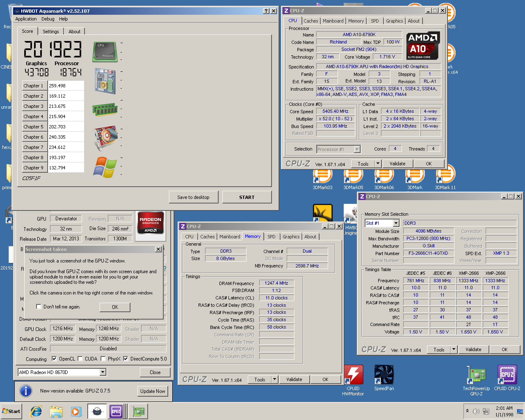Open Tools dropdown arrow in CPU-Z Memory window
Viewport: 525px width, 420px height.
tap(274, 379)
